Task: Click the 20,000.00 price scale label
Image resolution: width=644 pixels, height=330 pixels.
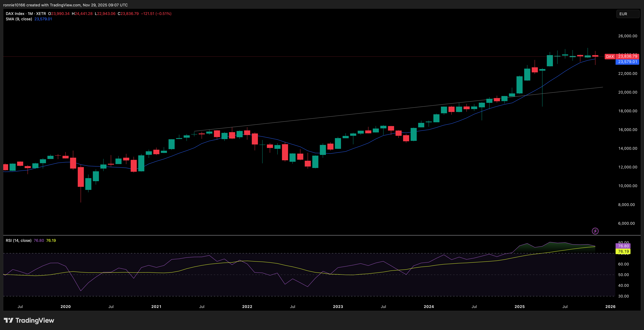Action: (x=627, y=92)
